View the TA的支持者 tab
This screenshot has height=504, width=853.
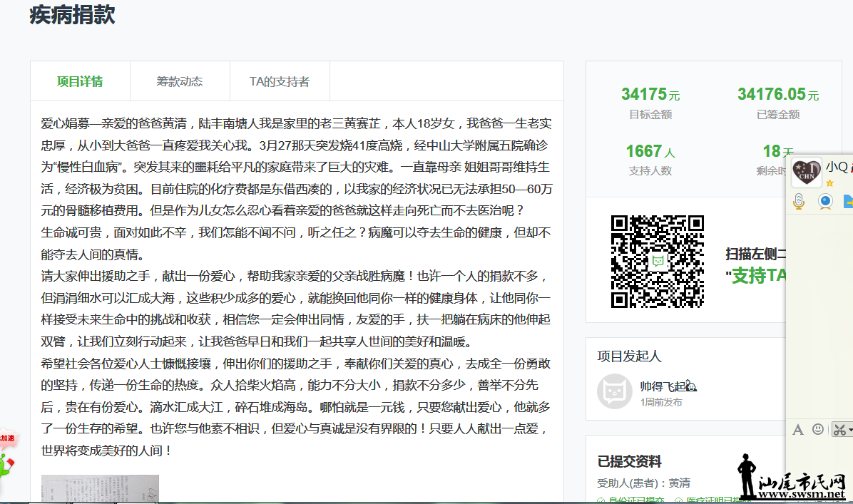pyautogui.click(x=280, y=81)
